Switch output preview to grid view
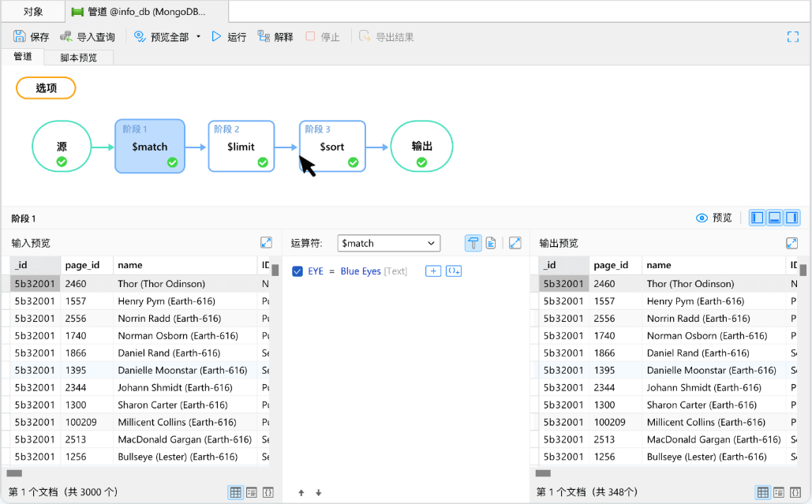The width and height of the screenshot is (812, 504). pyautogui.click(x=763, y=493)
